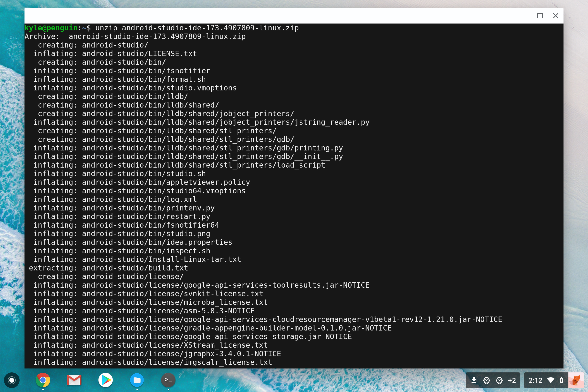Viewport: 588px width, 392px height.
Task: Click the android-studio/bin/fsnotifier line
Action: (122, 71)
